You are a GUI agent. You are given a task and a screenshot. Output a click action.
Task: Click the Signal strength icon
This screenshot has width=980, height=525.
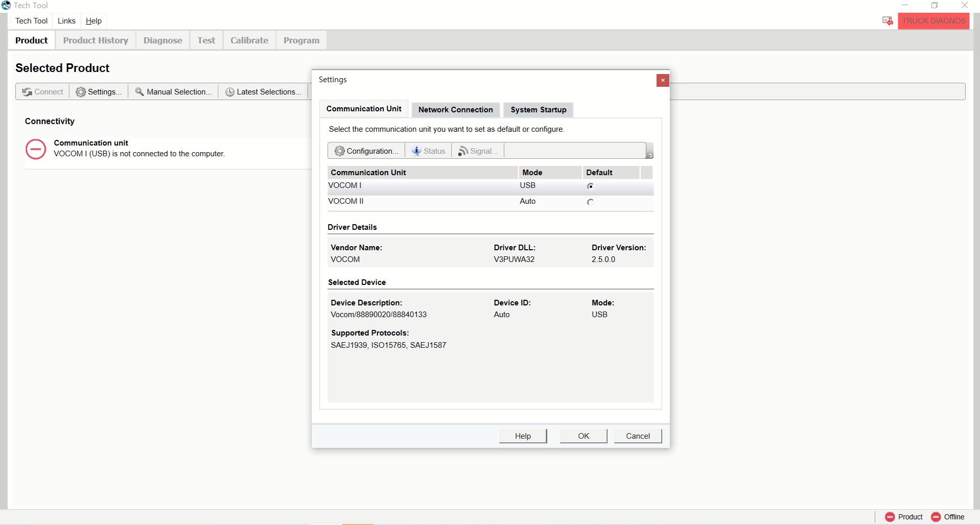point(463,151)
